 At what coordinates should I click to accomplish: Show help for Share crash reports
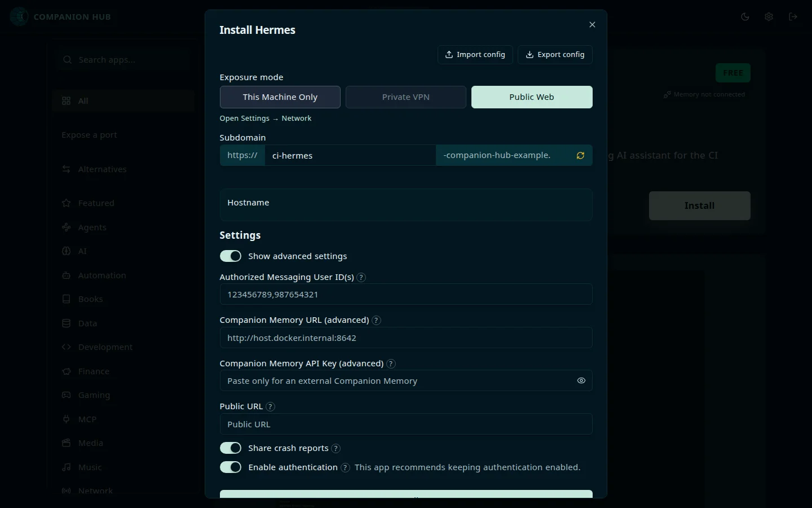click(x=336, y=449)
